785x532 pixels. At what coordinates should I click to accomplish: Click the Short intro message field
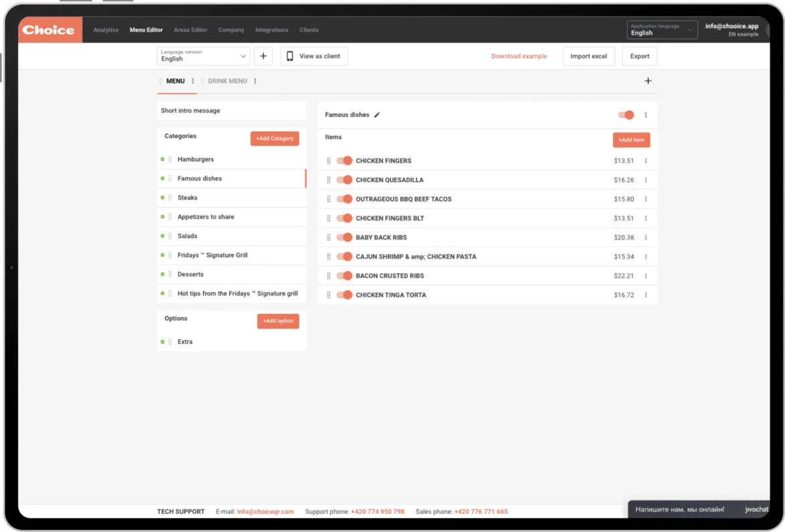click(231, 111)
